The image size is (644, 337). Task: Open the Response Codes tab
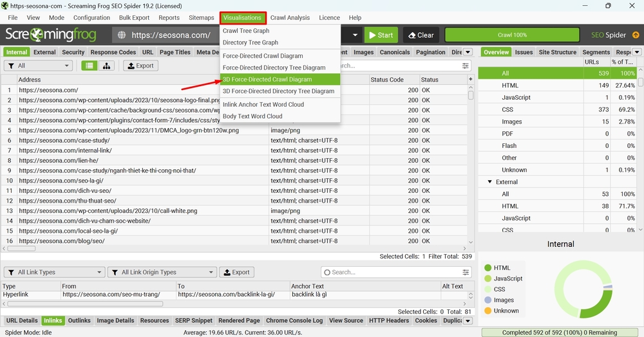point(113,52)
